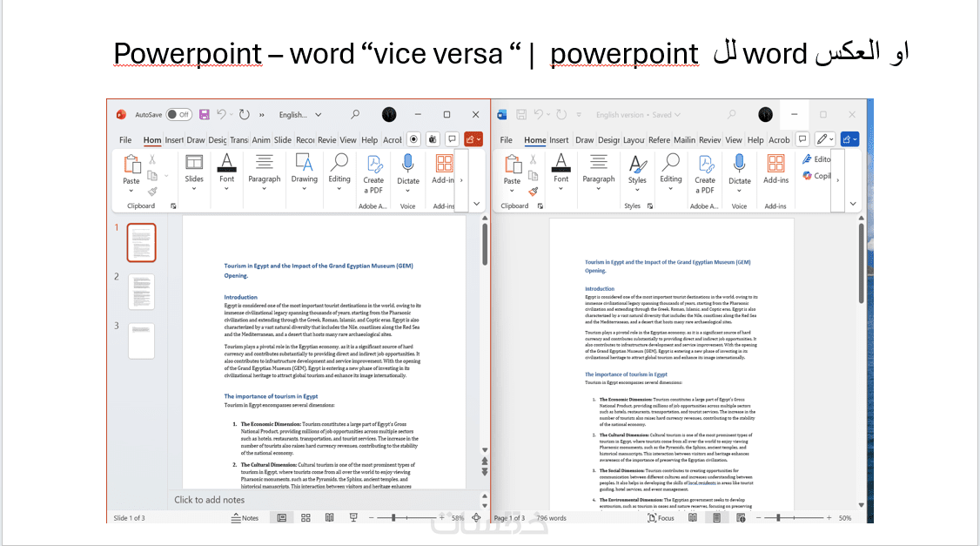Click Create a PDF in PowerPoint
Screen dimensions: 980x546
point(373,174)
